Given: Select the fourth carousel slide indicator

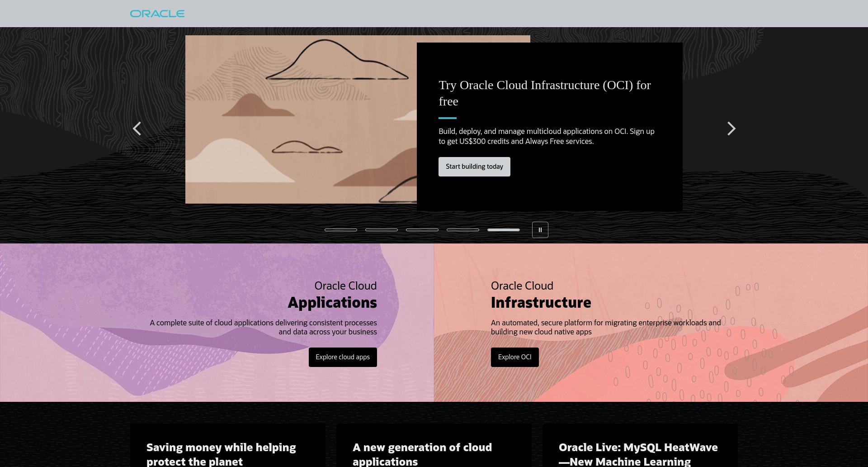Looking at the screenshot, I should pos(463,230).
